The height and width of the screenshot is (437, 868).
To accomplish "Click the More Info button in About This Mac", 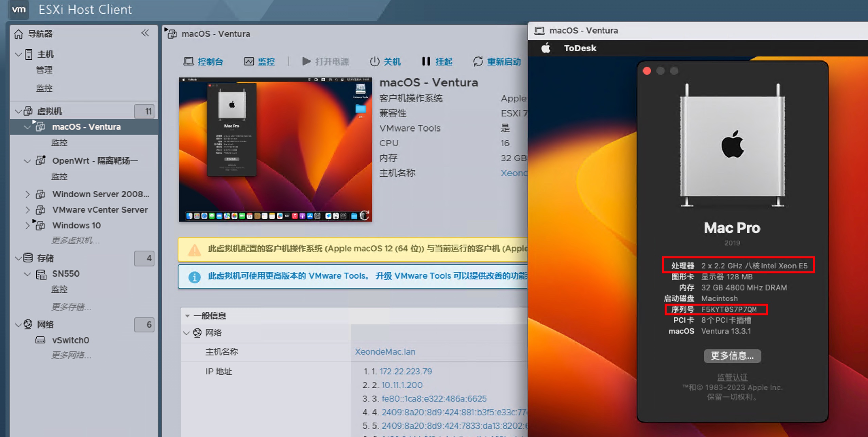I will (732, 356).
